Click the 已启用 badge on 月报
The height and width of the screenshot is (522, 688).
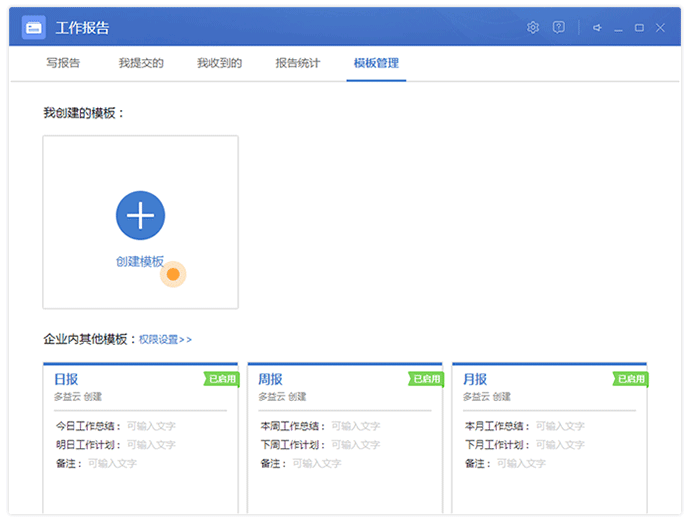(x=630, y=379)
